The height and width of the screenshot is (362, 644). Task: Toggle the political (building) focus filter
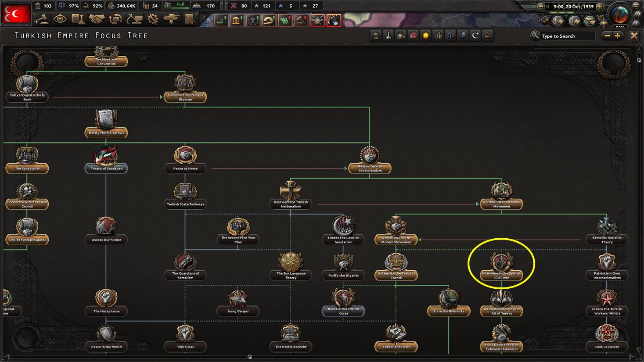click(x=376, y=36)
